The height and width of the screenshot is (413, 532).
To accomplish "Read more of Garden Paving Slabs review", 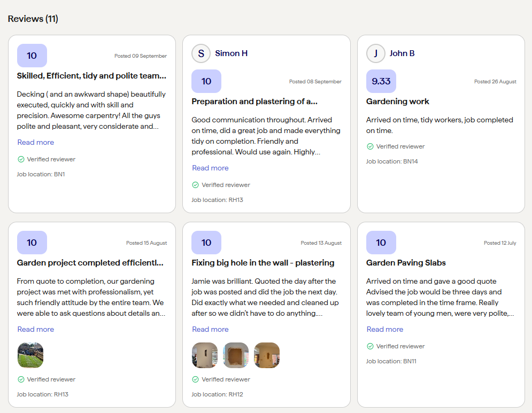I will (x=385, y=329).
